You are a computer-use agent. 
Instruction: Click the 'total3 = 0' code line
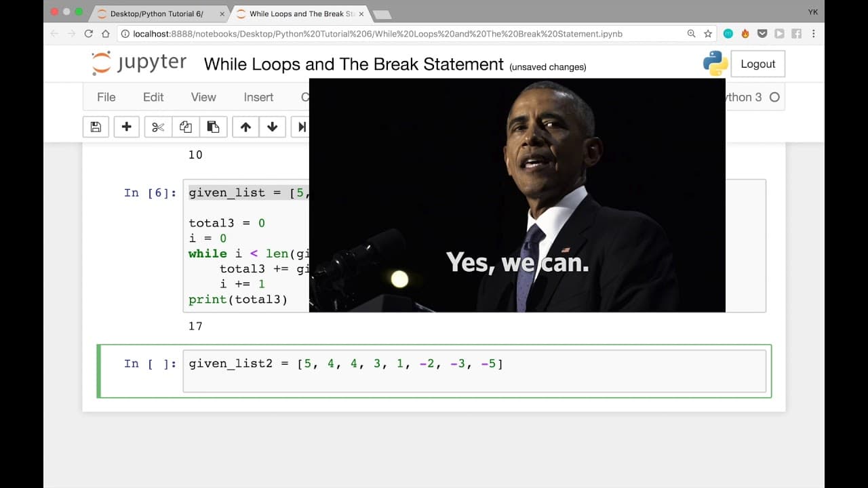(x=226, y=223)
